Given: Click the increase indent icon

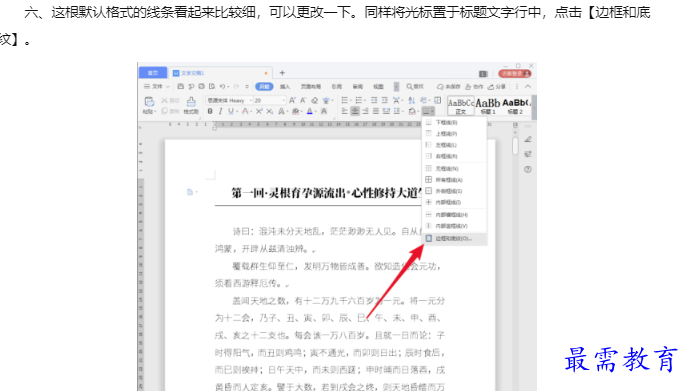Looking at the screenshot, I should [x=385, y=101].
